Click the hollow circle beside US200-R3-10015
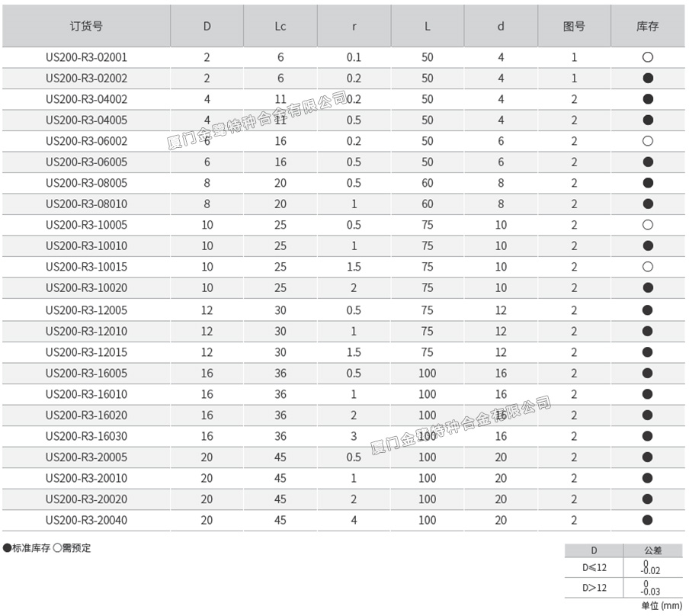This screenshot has width=689, height=616. coord(648,267)
